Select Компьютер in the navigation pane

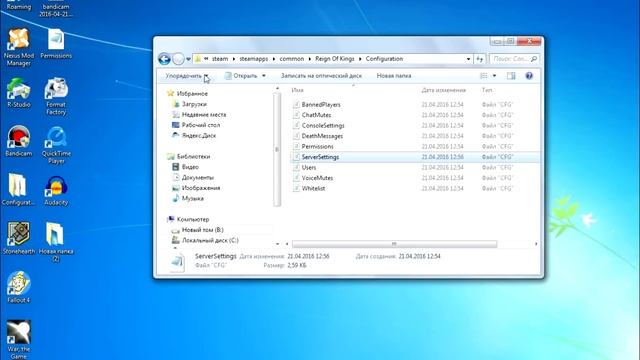tap(188, 219)
